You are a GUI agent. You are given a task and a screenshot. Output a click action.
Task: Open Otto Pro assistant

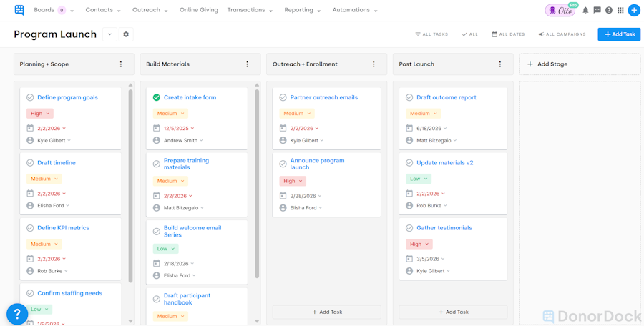tap(561, 10)
